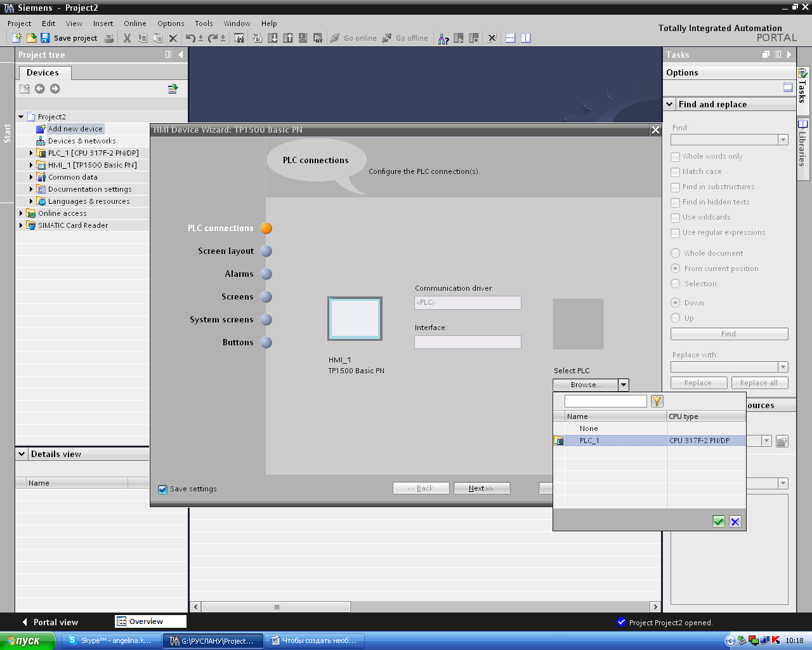Enable Use regular expressions checkbox
Screen dimensions: 812x650
pos(675,233)
